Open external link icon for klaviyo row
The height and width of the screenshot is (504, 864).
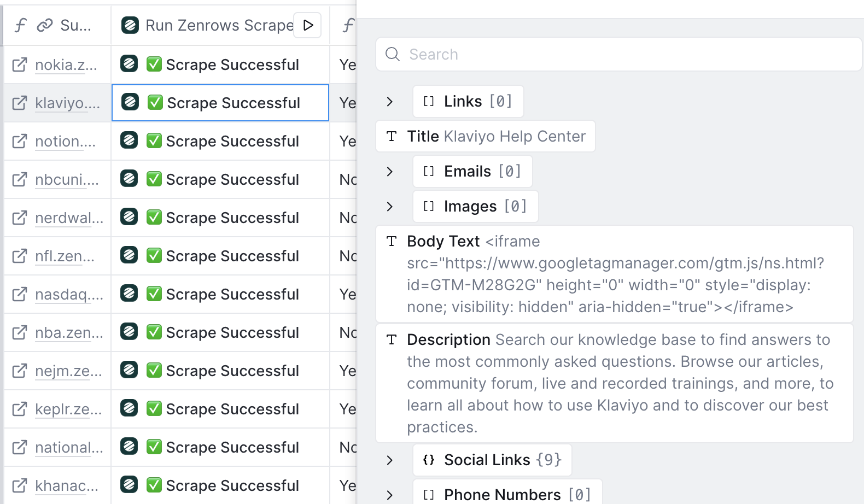[x=20, y=103]
